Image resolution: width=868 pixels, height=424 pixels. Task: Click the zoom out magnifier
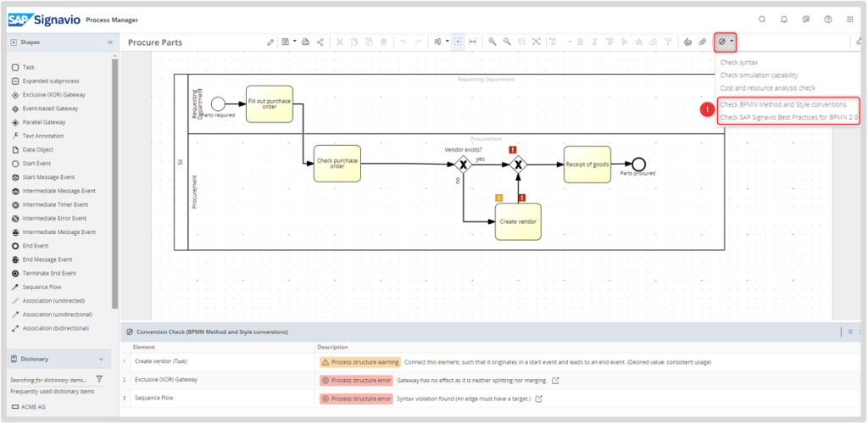point(507,42)
